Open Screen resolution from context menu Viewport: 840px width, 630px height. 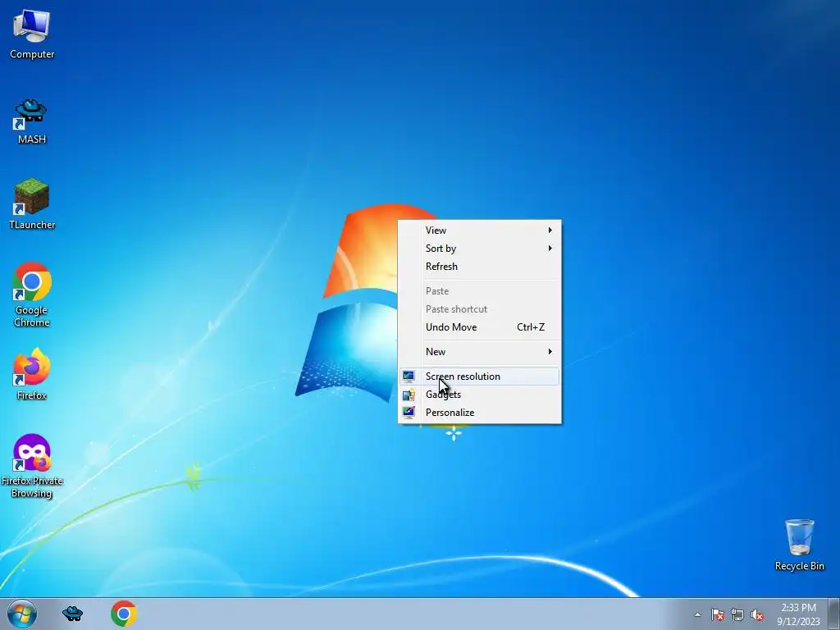[479, 377]
